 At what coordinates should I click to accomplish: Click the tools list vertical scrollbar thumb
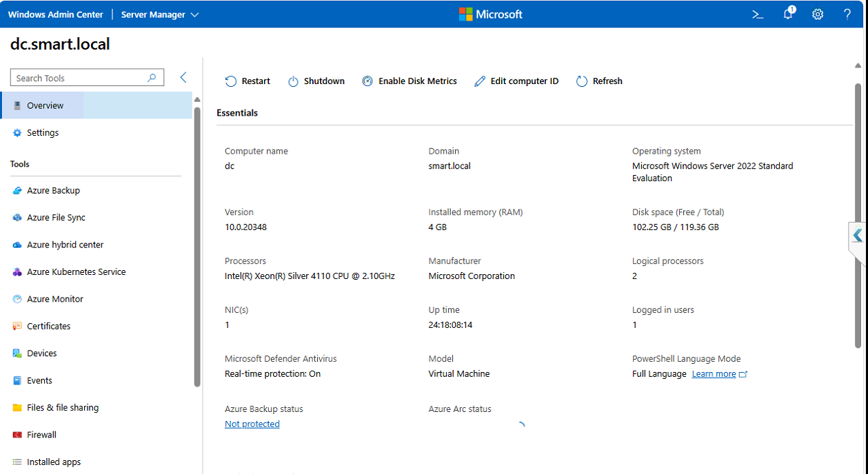point(197,247)
